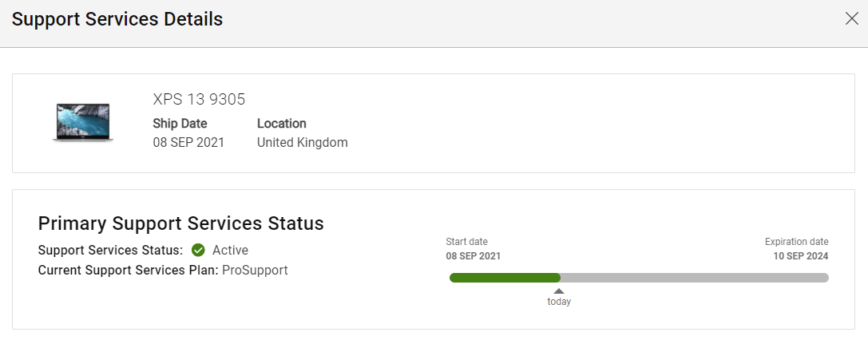Click the green elapsed portion of warranty bar

point(505,278)
